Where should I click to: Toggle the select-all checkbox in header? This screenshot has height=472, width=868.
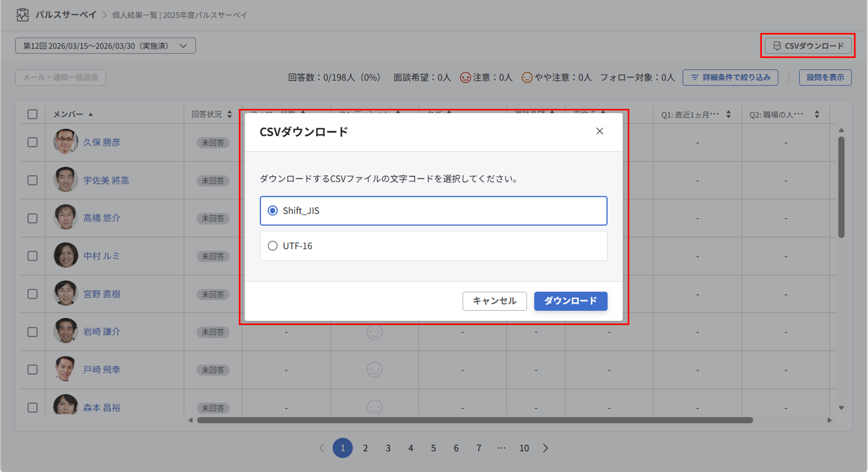click(x=32, y=114)
